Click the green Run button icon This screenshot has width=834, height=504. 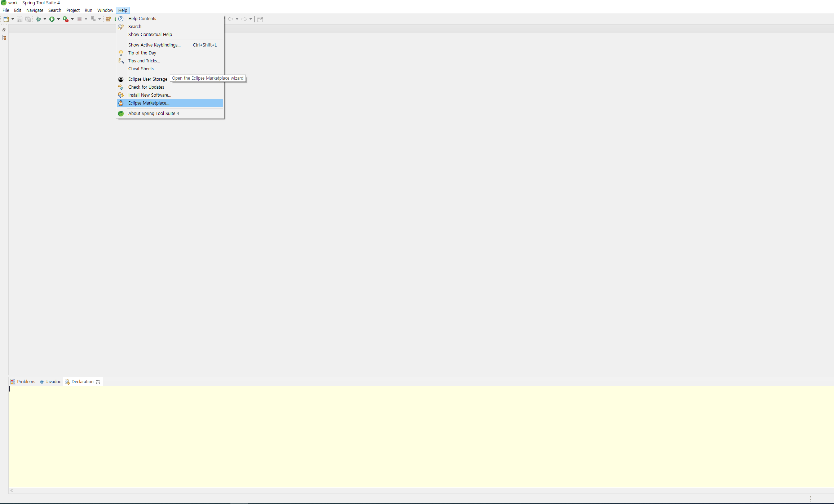52,19
